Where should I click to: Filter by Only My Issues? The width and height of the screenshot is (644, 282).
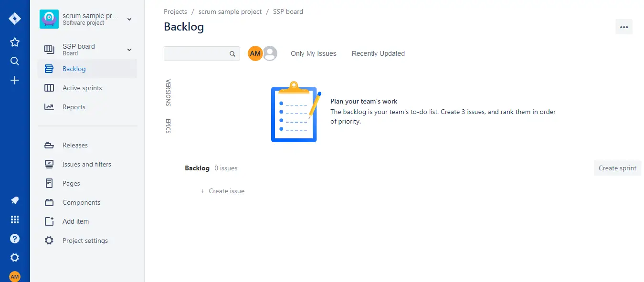[313, 53]
